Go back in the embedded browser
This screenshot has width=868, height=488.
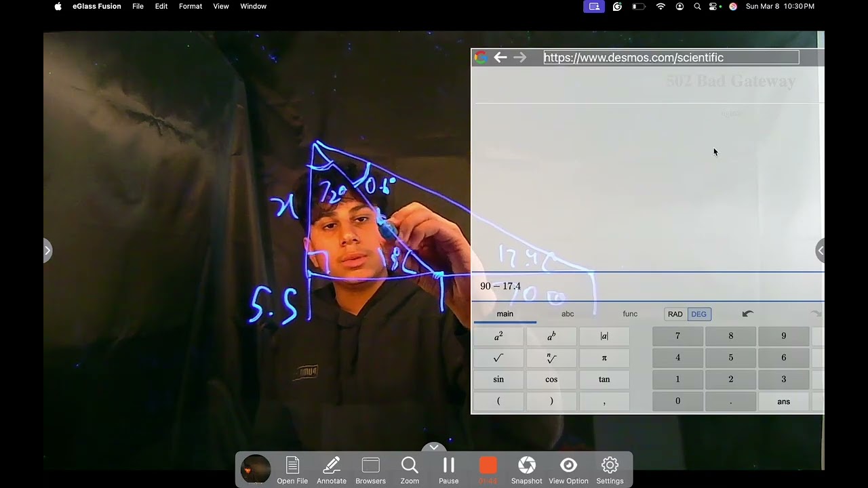(500, 58)
